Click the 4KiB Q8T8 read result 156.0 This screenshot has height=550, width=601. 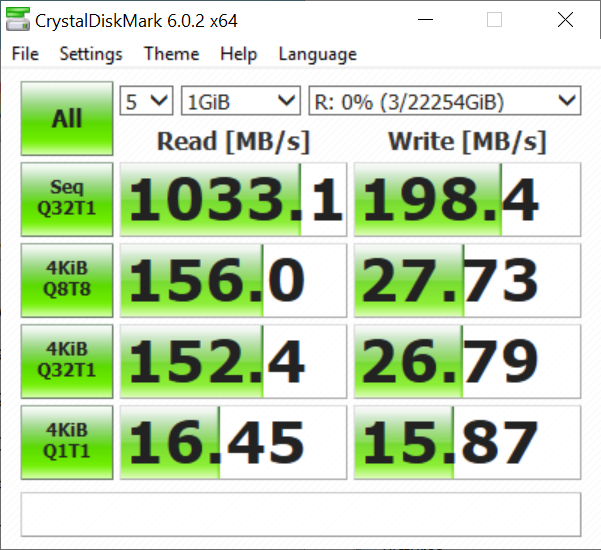pyautogui.click(x=233, y=280)
